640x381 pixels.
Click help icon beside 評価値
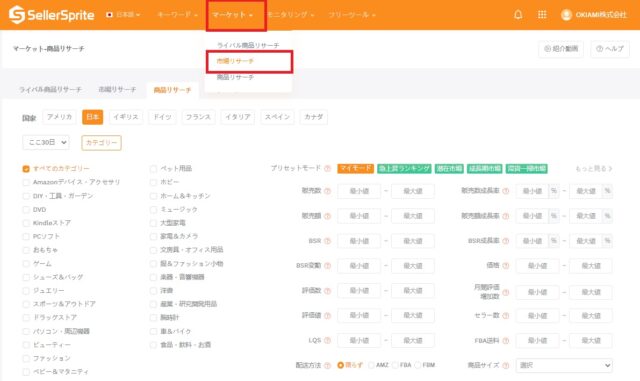pyautogui.click(x=327, y=316)
